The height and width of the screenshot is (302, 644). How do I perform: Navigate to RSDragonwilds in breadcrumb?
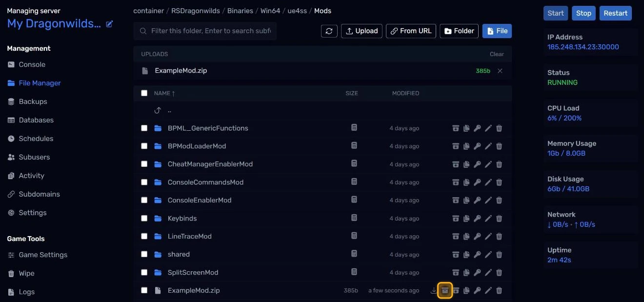click(195, 11)
